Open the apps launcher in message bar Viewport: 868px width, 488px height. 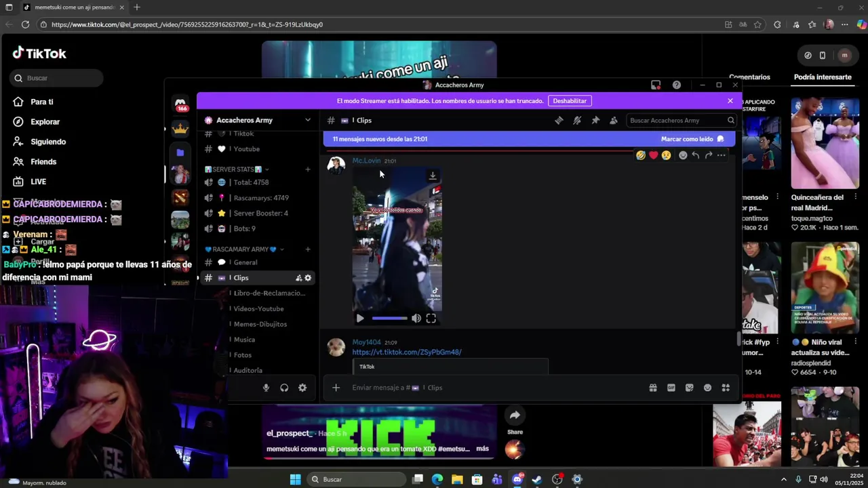726,388
